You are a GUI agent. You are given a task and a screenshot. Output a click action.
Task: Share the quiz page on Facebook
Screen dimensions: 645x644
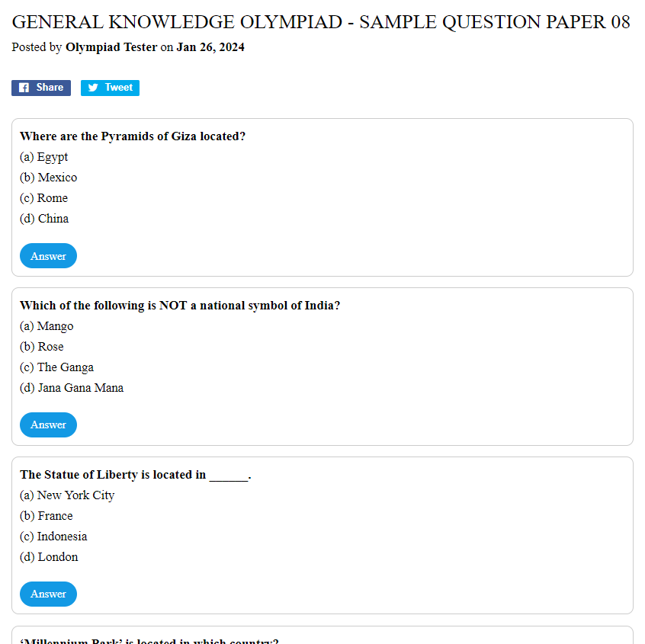tap(41, 88)
